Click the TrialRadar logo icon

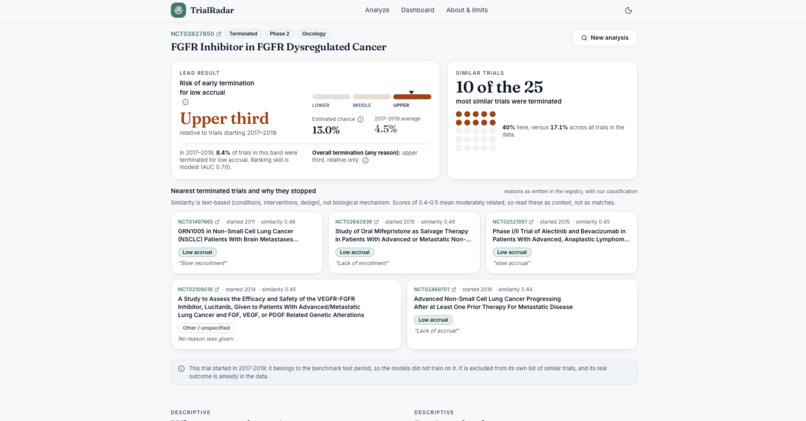coord(178,10)
